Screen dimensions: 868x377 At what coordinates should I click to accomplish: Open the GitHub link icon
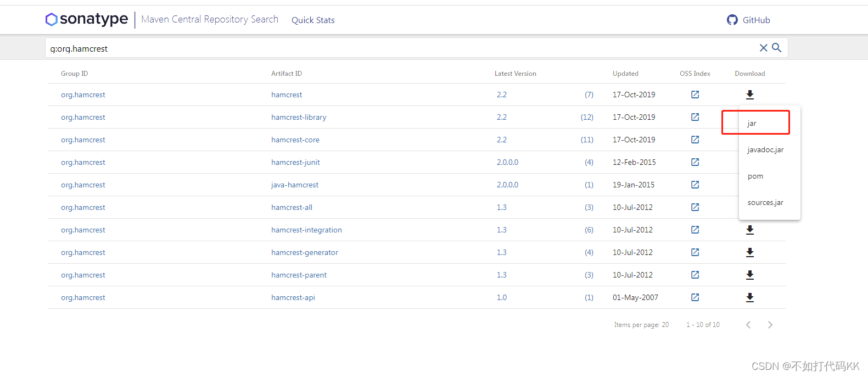[x=732, y=20]
